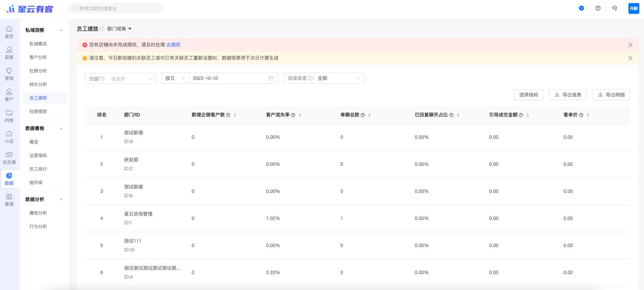Click help icon beside 客户流失率 column
The image size is (644, 290).
(x=293, y=115)
